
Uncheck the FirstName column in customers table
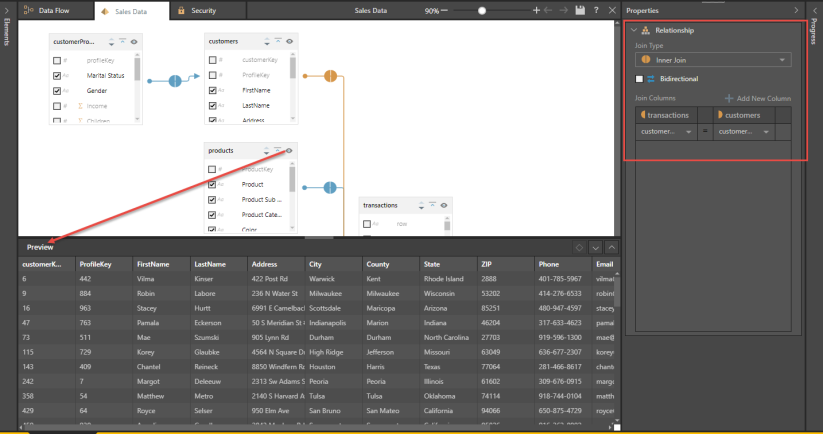point(212,90)
